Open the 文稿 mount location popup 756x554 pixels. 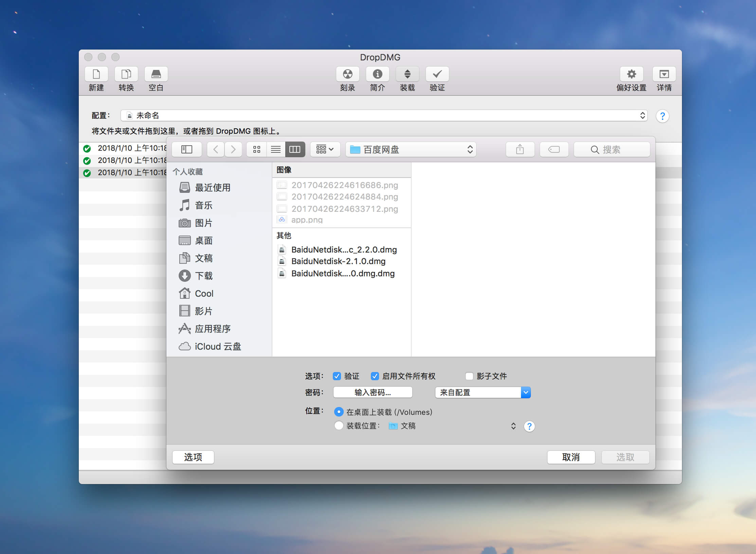coord(452,426)
